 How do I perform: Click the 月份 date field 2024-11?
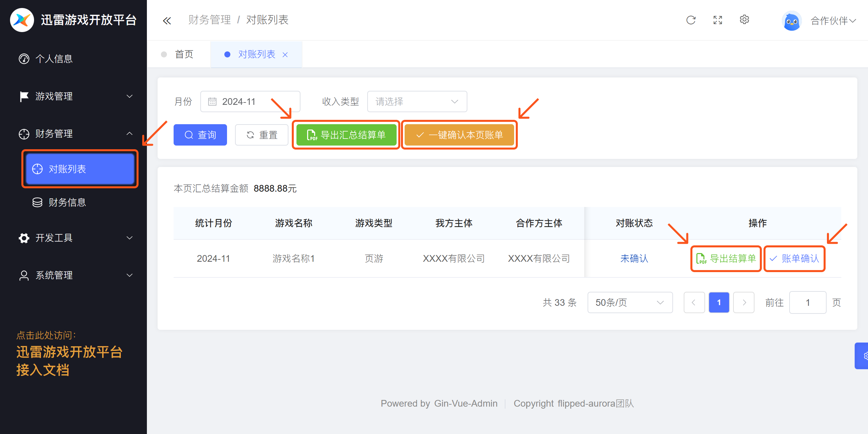[x=250, y=101]
